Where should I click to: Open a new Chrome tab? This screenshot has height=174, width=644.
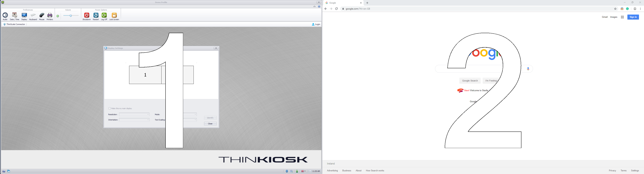tap(367, 3)
